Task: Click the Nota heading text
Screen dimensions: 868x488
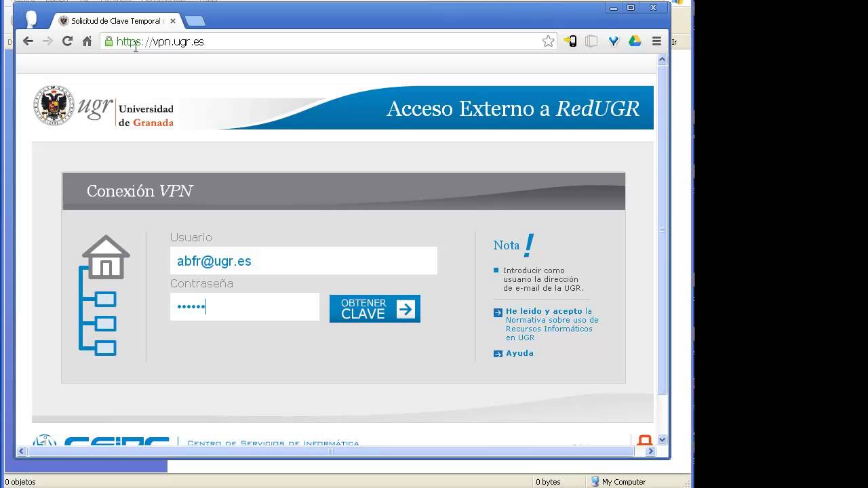Action: (506, 245)
